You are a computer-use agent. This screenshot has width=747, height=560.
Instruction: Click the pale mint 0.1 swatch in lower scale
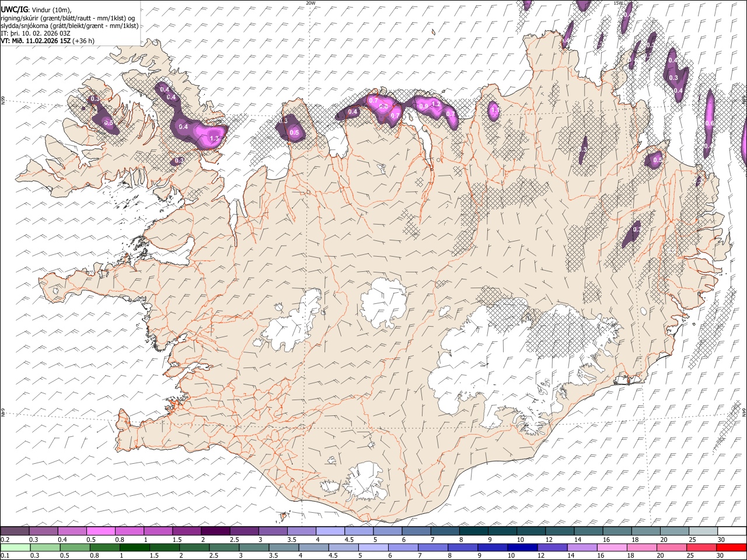(15, 547)
